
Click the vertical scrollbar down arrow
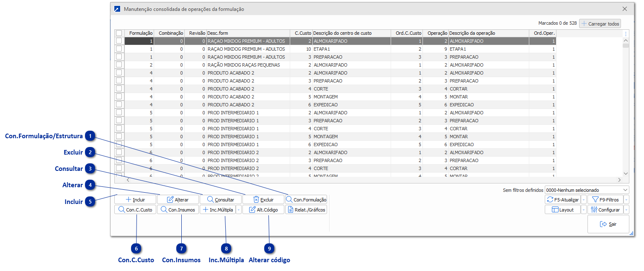click(x=626, y=173)
